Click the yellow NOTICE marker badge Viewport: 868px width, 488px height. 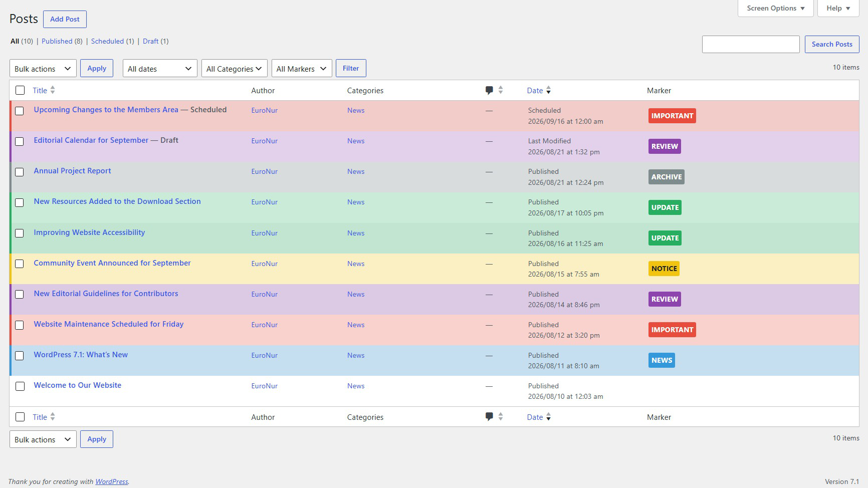point(664,269)
